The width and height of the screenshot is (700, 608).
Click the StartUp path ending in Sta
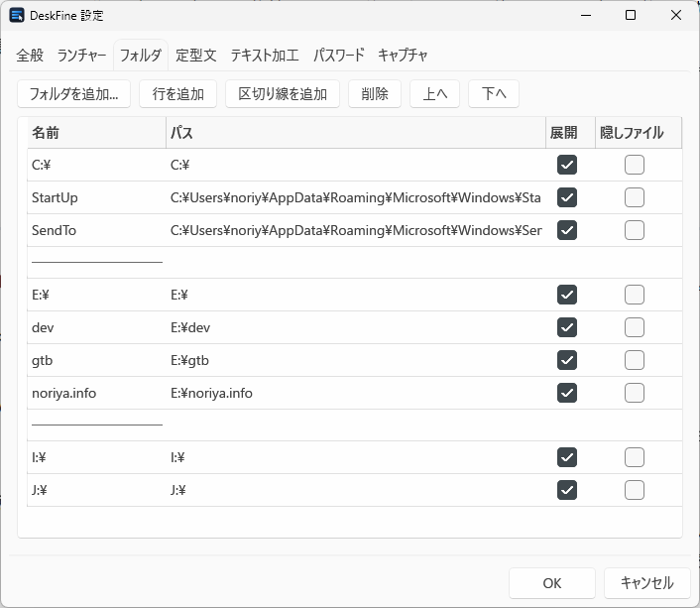[x=356, y=197]
